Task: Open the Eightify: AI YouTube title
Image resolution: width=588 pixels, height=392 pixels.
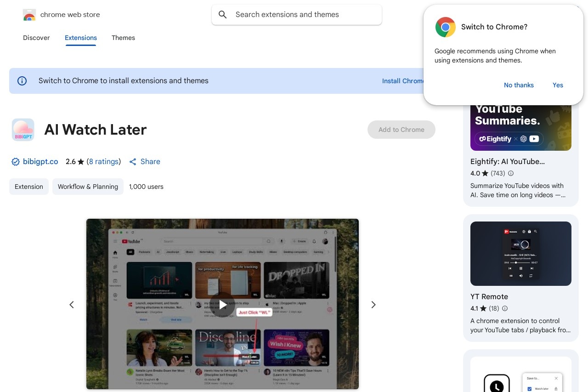Action: click(508, 161)
